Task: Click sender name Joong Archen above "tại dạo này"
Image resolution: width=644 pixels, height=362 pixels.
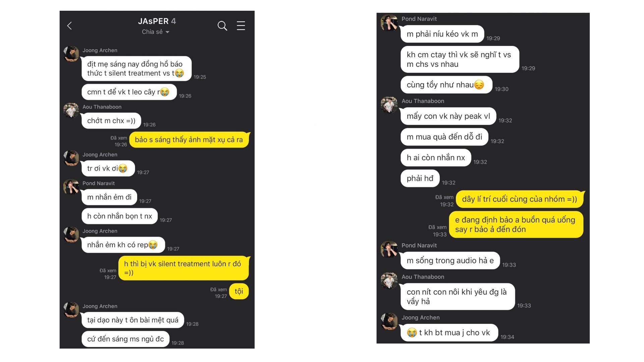Action: [x=100, y=306]
